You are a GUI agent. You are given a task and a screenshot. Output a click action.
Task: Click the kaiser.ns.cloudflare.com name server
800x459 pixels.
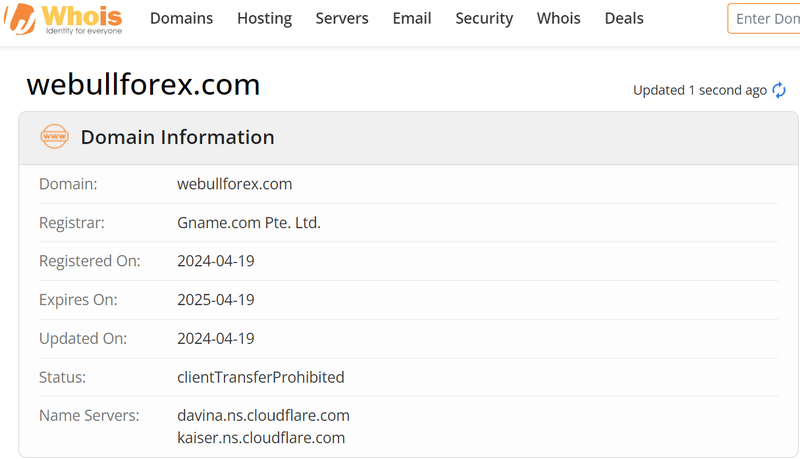[x=261, y=438]
